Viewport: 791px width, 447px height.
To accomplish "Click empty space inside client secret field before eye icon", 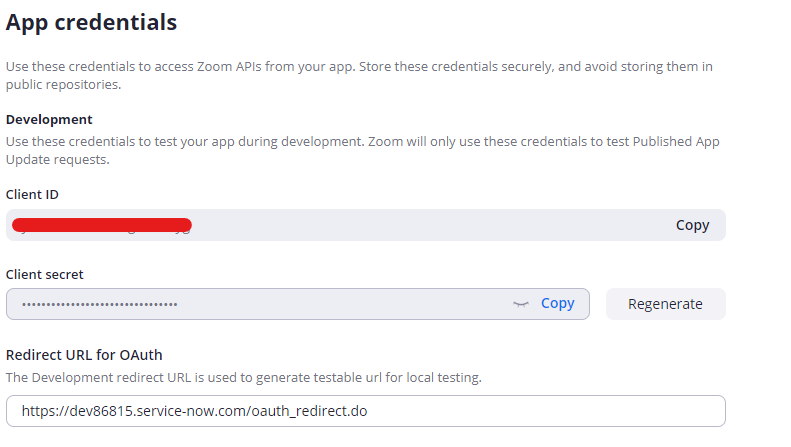I will (x=343, y=304).
